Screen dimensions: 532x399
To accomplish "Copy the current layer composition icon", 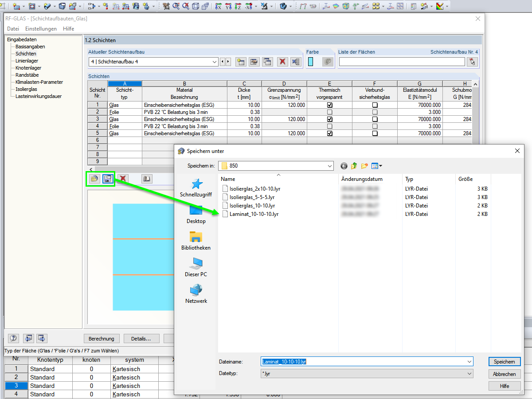I will (267, 62).
